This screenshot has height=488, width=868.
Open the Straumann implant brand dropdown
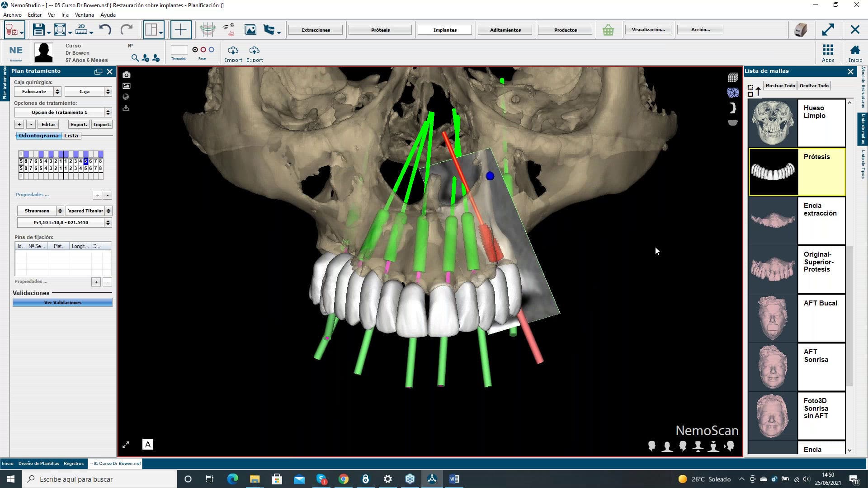tap(60, 211)
